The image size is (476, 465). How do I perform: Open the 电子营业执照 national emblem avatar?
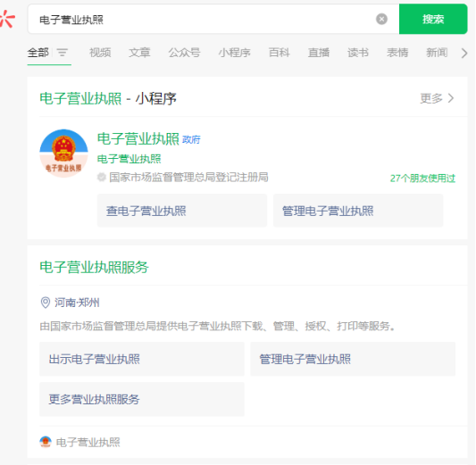click(63, 154)
